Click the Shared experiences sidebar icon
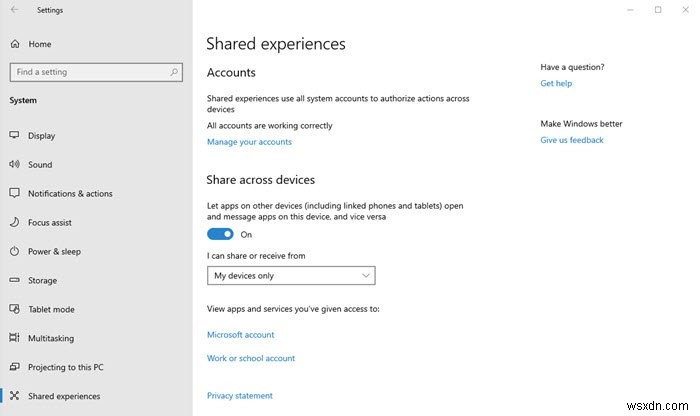The image size is (700, 416). [15, 396]
